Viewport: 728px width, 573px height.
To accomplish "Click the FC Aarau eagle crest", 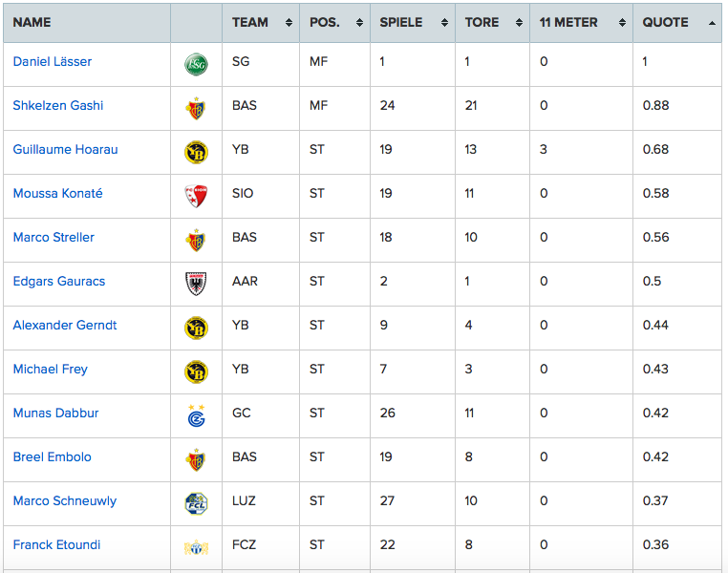I will click(x=196, y=284).
